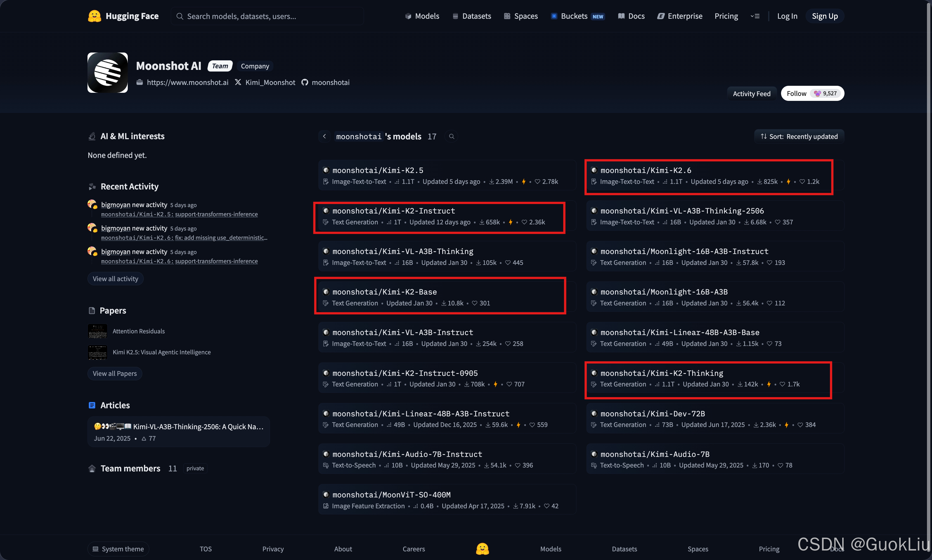Open Datasets in the footer

tap(624, 549)
